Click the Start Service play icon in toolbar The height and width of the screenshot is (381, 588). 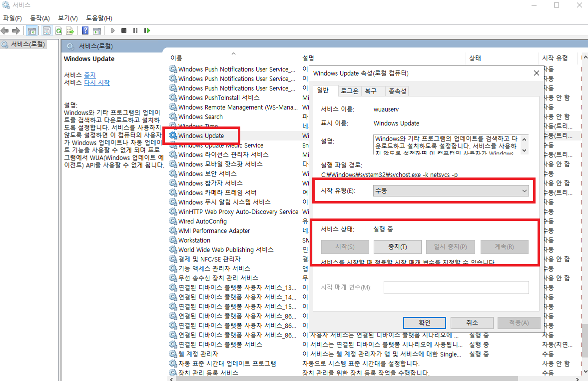coord(113,31)
